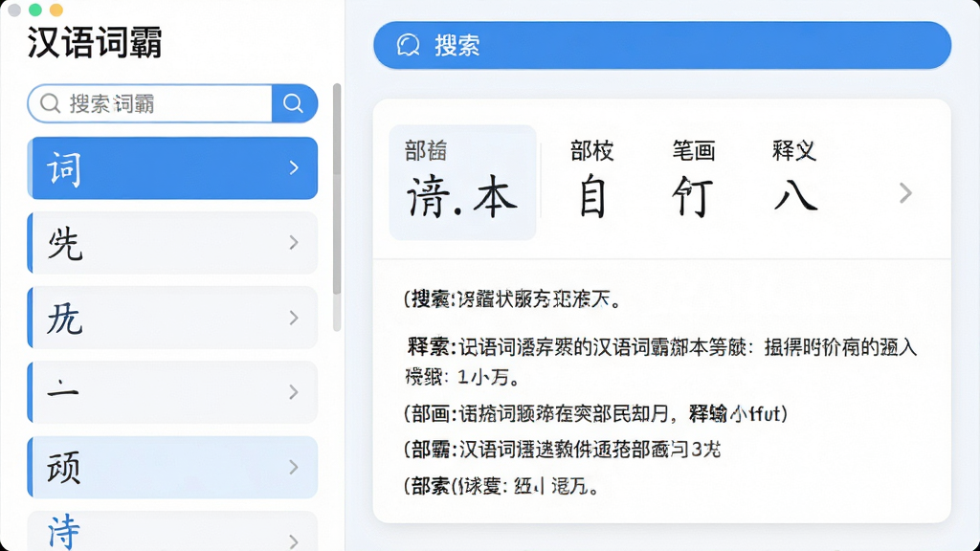Open the 先 entry in the sidebar list

tap(172, 243)
